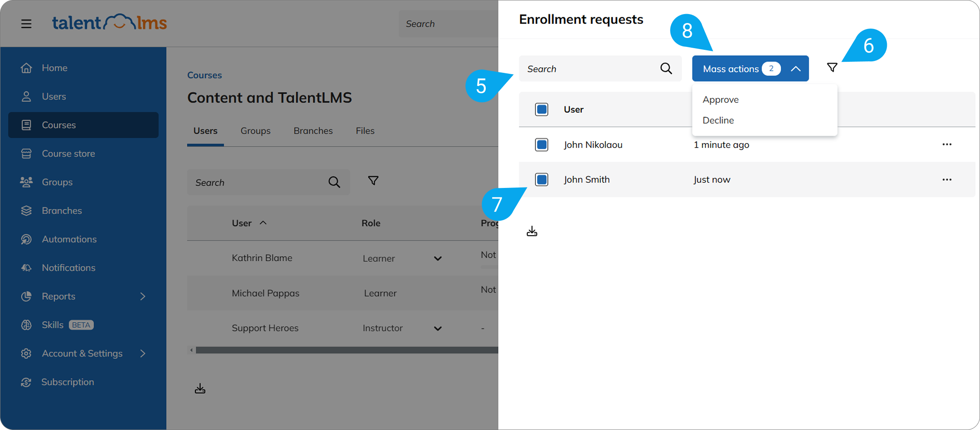Image resolution: width=980 pixels, height=430 pixels.
Task: Click the Courses breadcrumb link
Action: [205, 75]
